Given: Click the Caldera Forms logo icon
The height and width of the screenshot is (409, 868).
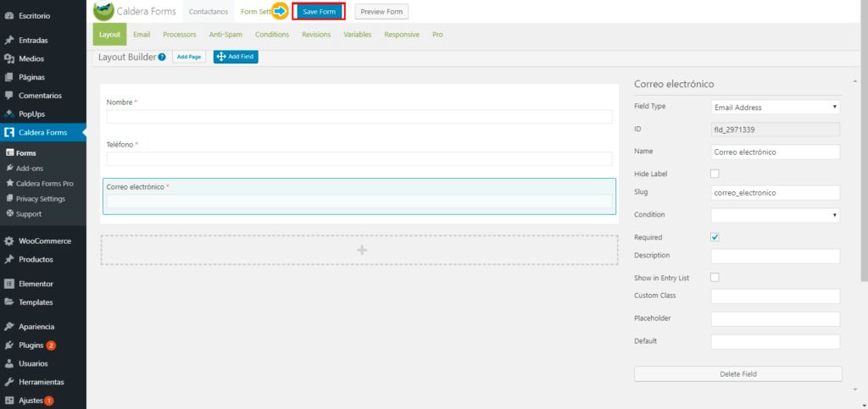Looking at the screenshot, I should point(103,11).
